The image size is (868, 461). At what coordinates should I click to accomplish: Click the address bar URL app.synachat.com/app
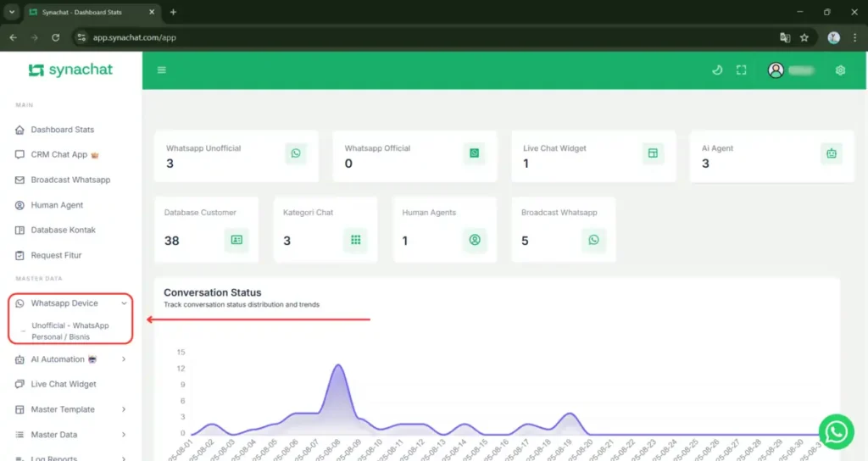click(135, 37)
